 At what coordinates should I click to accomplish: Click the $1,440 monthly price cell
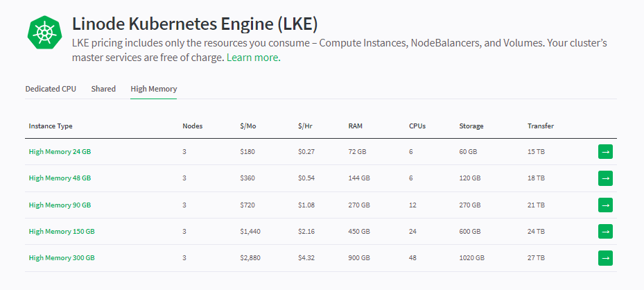tap(250, 231)
